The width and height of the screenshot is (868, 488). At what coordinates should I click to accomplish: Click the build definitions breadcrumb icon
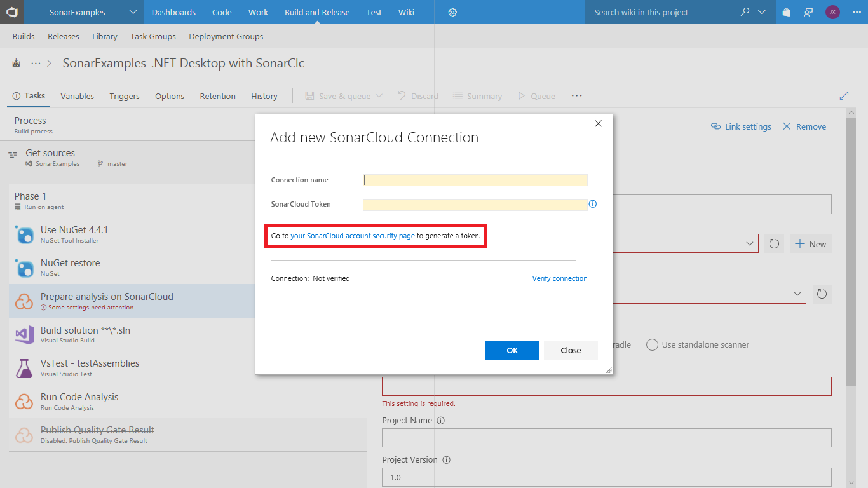pyautogui.click(x=16, y=63)
